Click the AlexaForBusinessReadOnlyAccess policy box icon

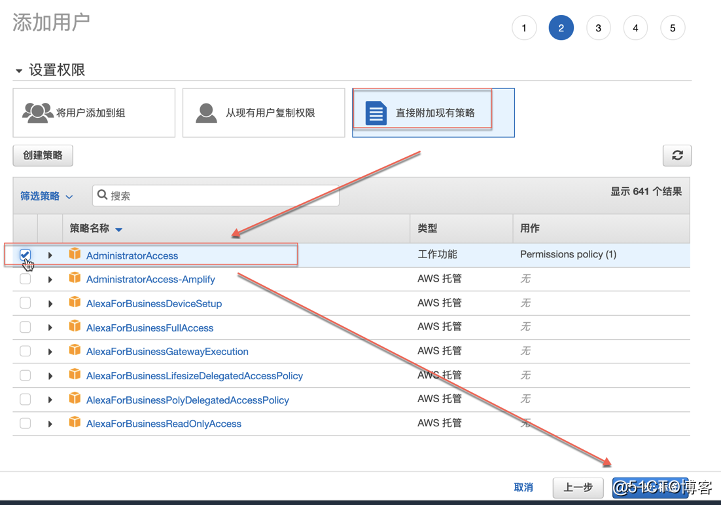(x=75, y=422)
